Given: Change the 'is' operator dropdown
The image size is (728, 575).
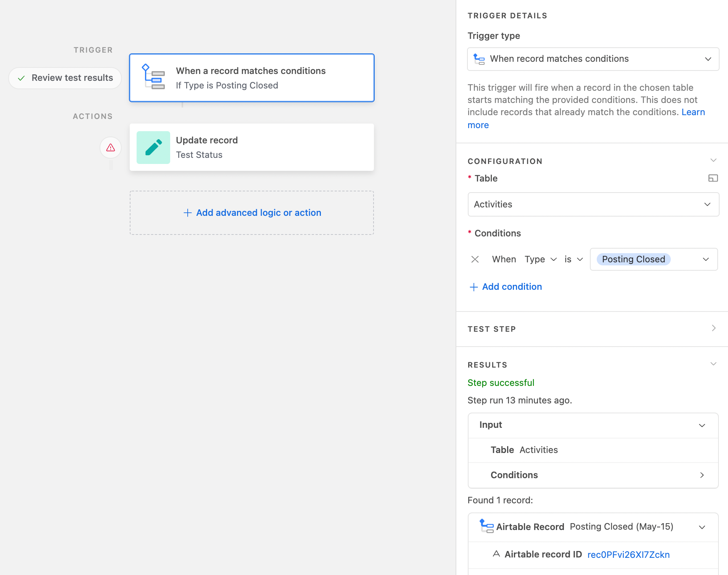Looking at the screenshot, I should 573,259.
